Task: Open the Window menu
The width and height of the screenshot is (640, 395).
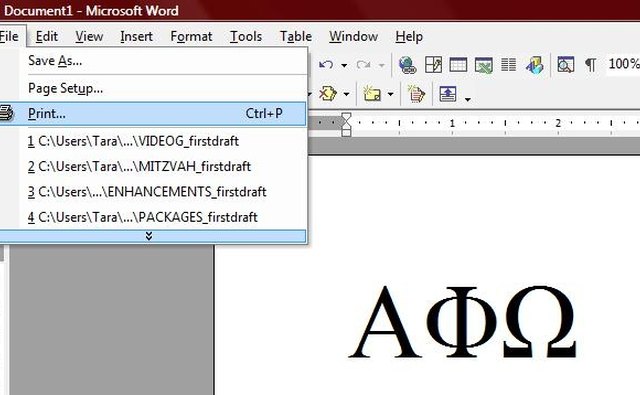Action: (353, 36)
